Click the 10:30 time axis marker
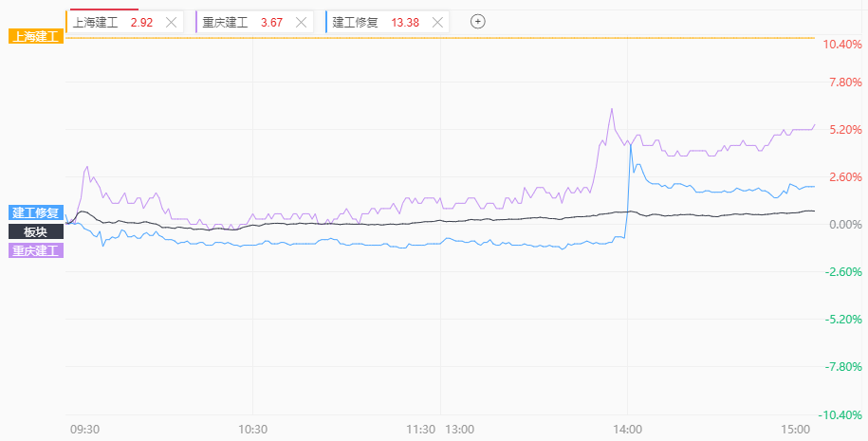 pos(253,430)
